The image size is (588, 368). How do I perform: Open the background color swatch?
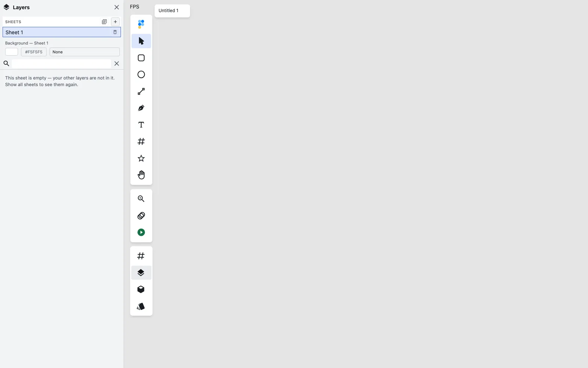pyautogui.click(x=11, y=52)
